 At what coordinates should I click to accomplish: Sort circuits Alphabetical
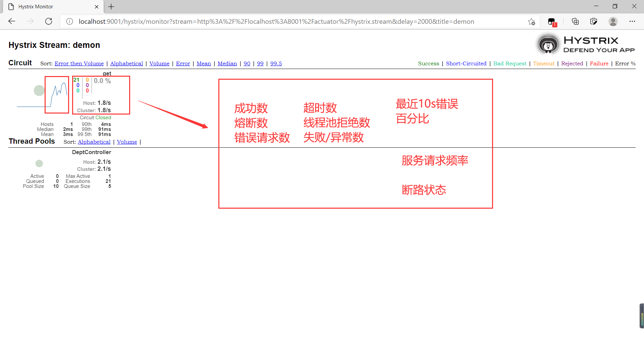tap(126, 64)
